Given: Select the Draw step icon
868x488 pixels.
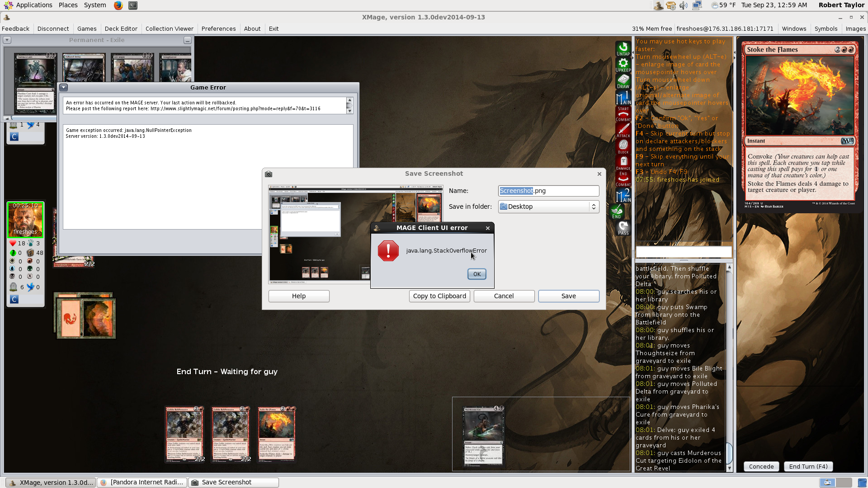Looking at the screenshot, I should 623,81.
